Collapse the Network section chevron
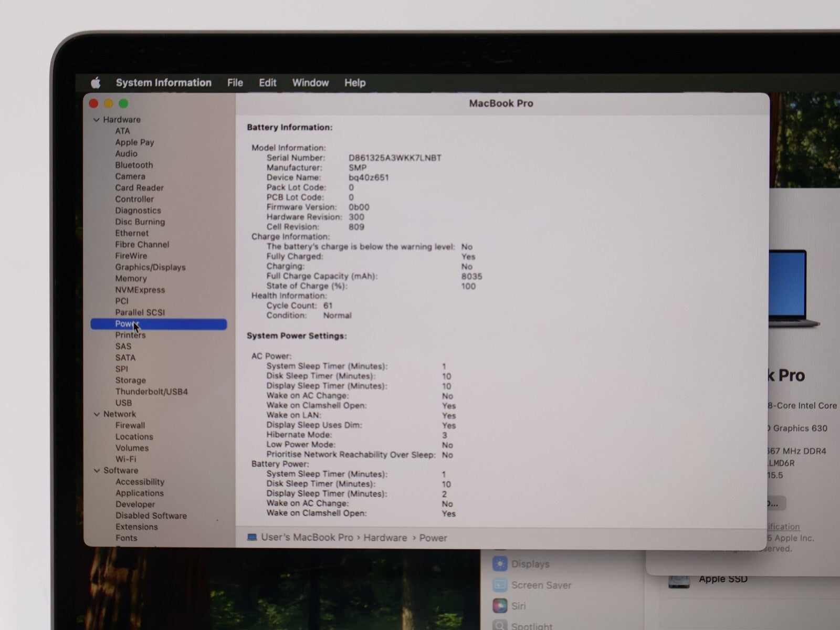Image resolution: width=840 pixels, height=630 pixels. [x=97, y=414]
